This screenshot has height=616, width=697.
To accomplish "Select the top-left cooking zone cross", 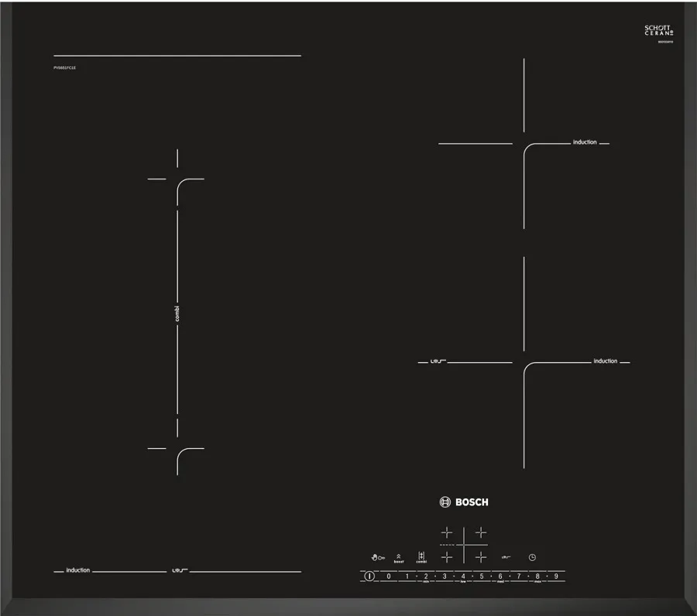I will [446, 532].
